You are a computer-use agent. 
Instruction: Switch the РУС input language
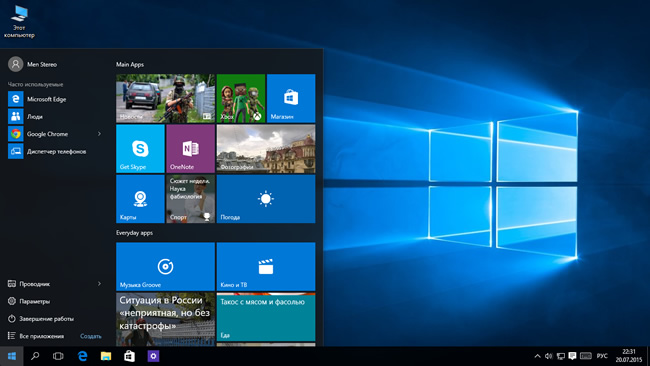602,356
